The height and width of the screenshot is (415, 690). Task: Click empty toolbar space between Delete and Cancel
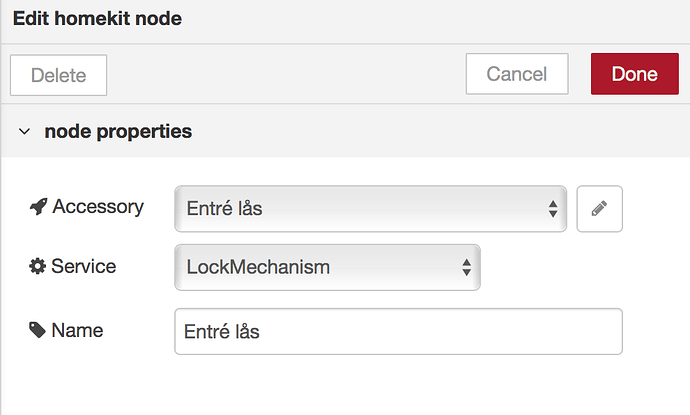pos(285,75)
